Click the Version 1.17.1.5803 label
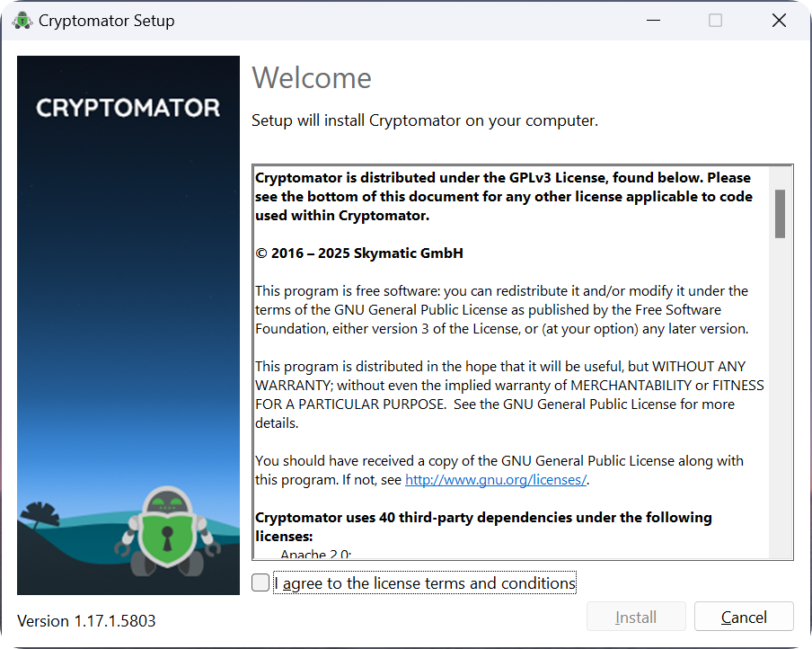This screenshot has height=649, width=812. point(85,620)
